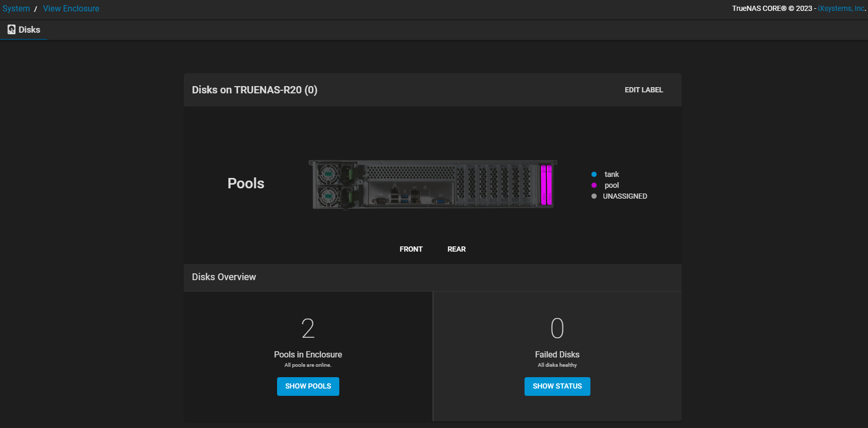868x428 pixels.
Task: Switch to the FRONT enclosure view
Action: [411, 249]
